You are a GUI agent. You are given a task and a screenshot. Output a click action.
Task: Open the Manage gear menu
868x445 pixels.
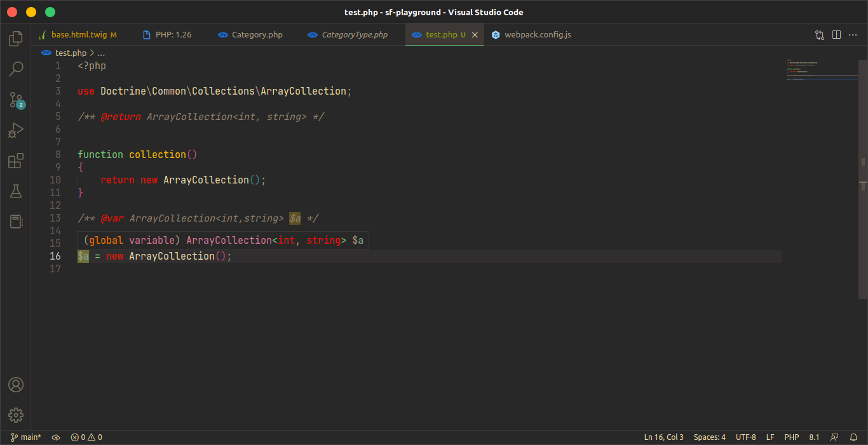coord(16,415)
